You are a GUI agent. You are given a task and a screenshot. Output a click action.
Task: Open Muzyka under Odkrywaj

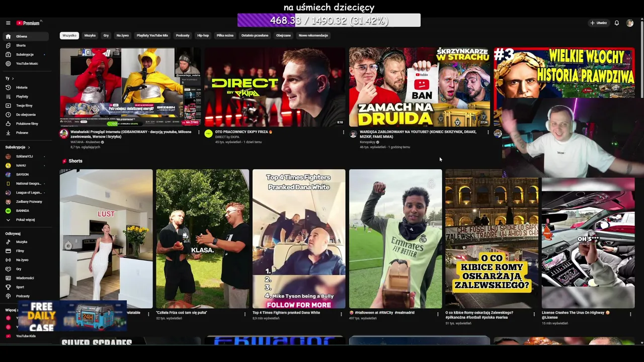[x=25, y=242]
